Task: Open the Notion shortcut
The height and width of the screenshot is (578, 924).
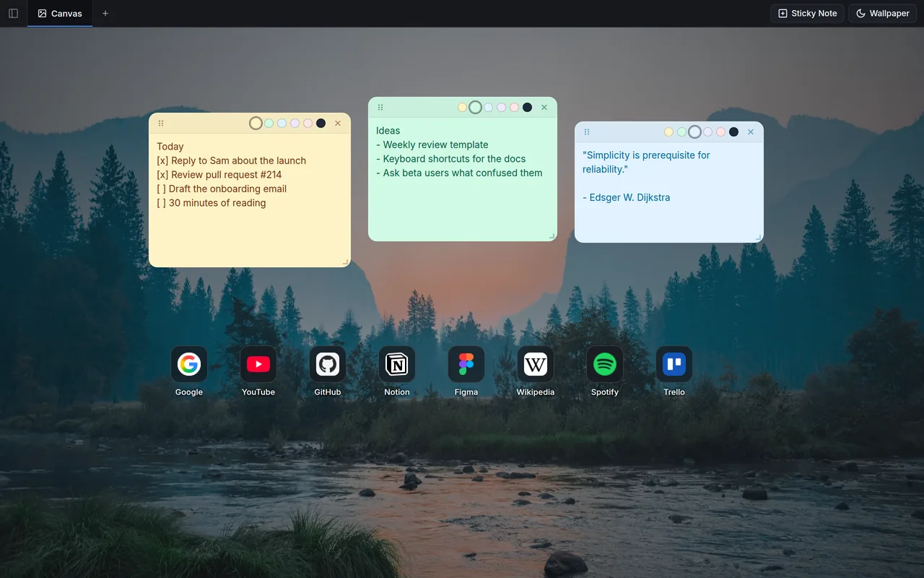Action: 397,371
